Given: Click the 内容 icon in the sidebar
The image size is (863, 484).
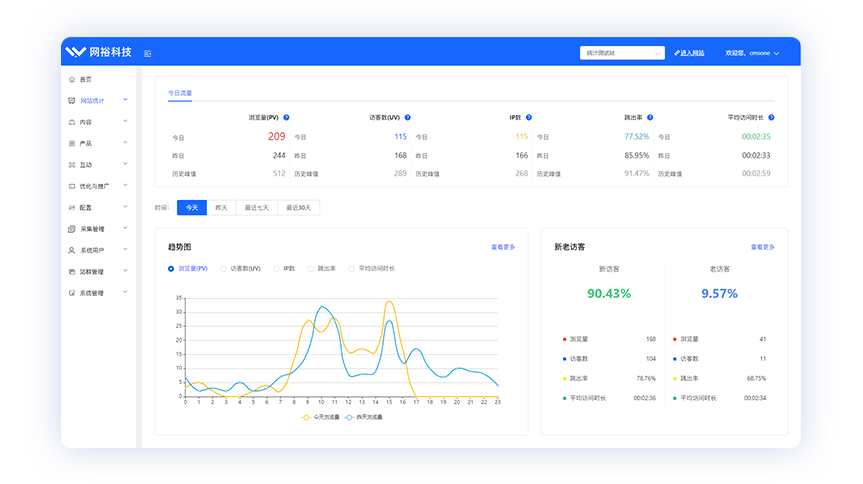Looking at the screenshot, I should (x=72, y=122).
